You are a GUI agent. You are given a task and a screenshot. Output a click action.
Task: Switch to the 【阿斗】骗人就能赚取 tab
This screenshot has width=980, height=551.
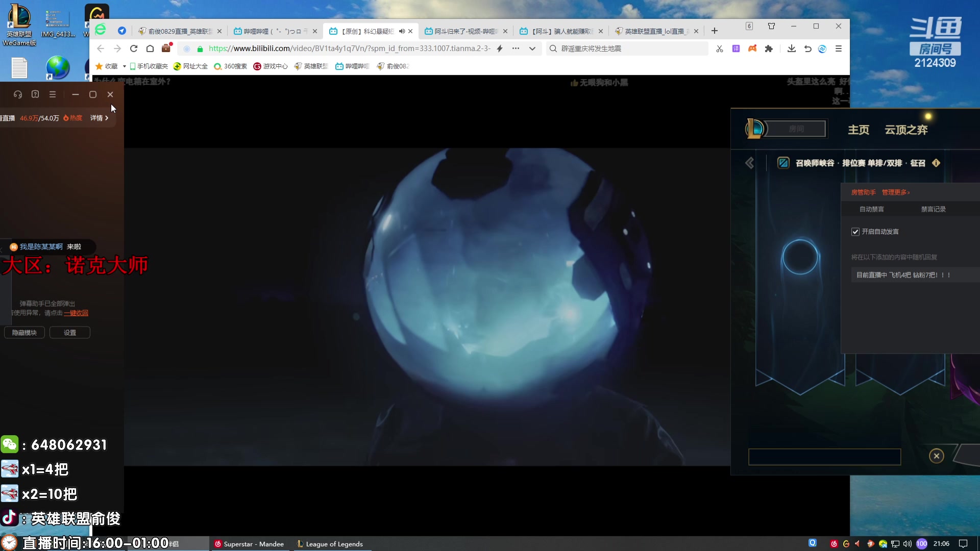[561, 31]
